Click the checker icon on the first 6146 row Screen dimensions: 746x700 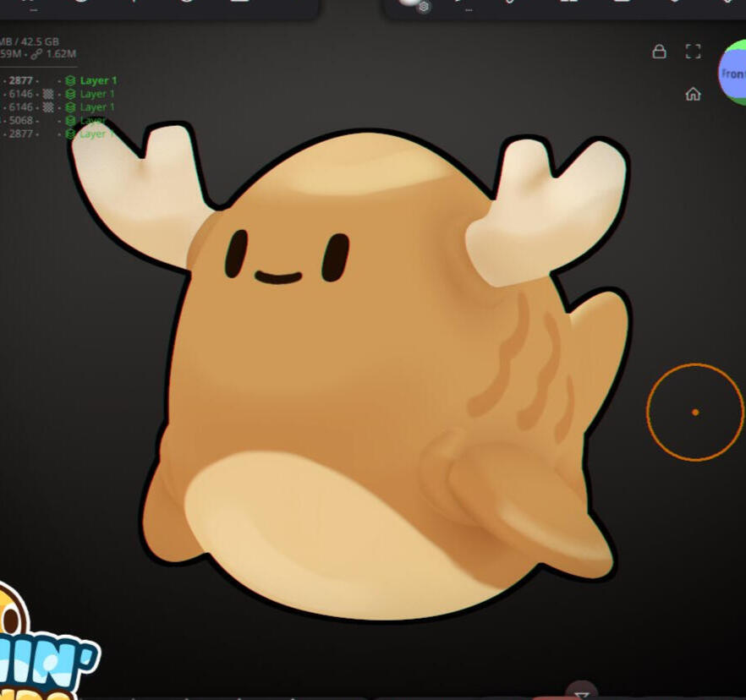(48, 94)
